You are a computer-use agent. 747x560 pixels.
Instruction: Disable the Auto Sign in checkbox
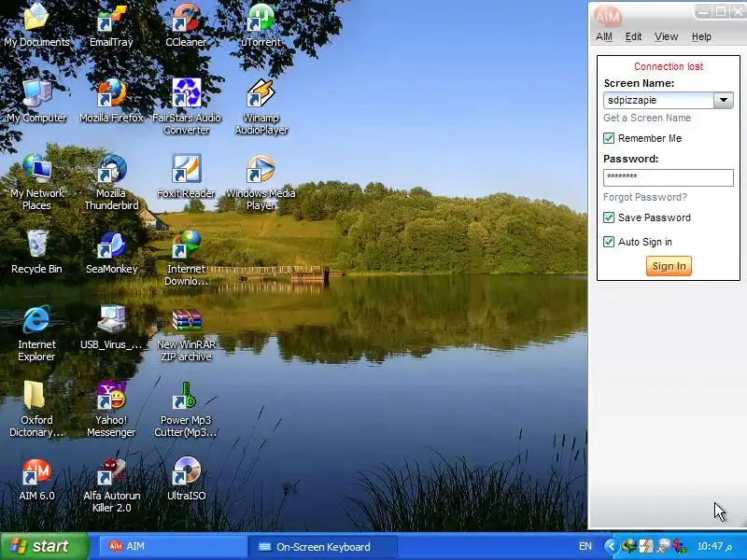tap(609, 242)
